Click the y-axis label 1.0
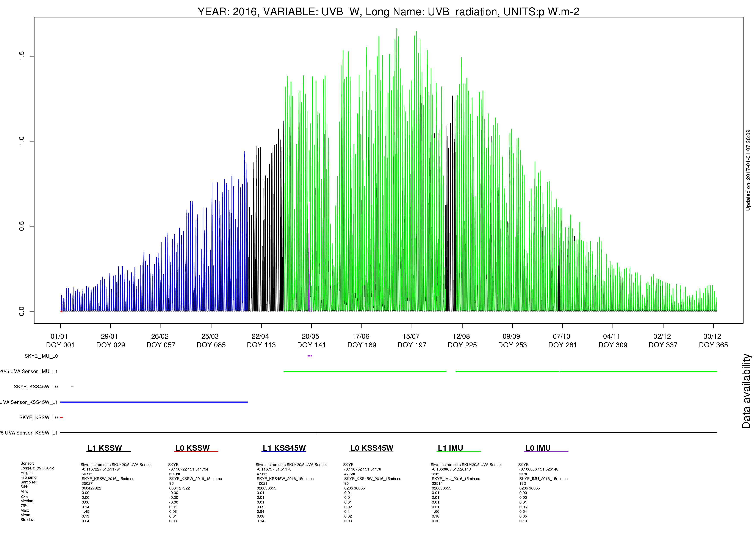This screenshot has width=756, height=535. click(x=22, y=141)
